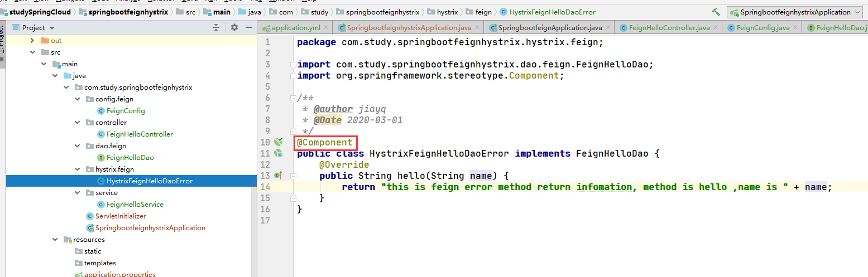The height and width of the screenshot is (277, 868).
Task: Click the @Override annotation in code
Action: click(x=344, y=165)
